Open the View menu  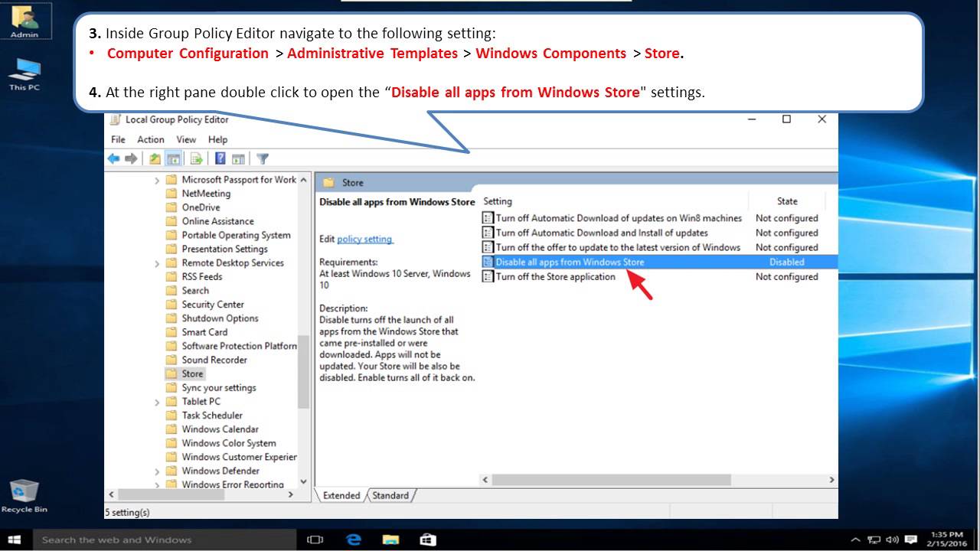coord(186,139)
